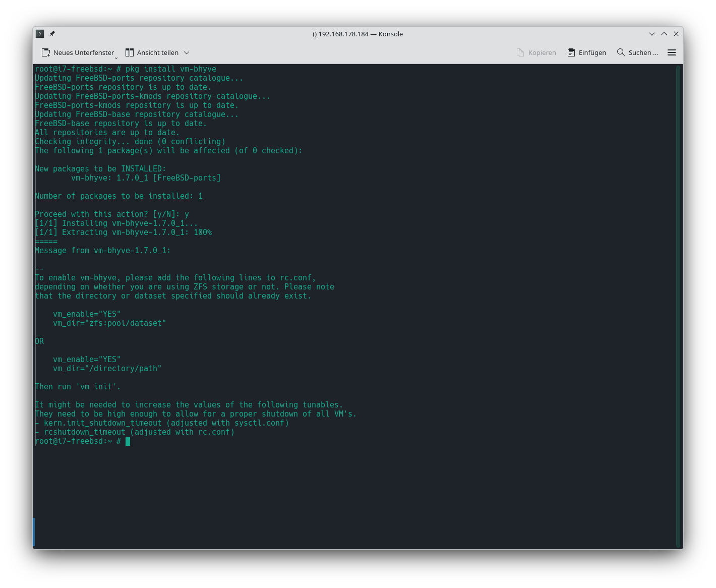Click the Kopieren copy icon
This screenshot has height=588, width=716.
coord(520,52)
